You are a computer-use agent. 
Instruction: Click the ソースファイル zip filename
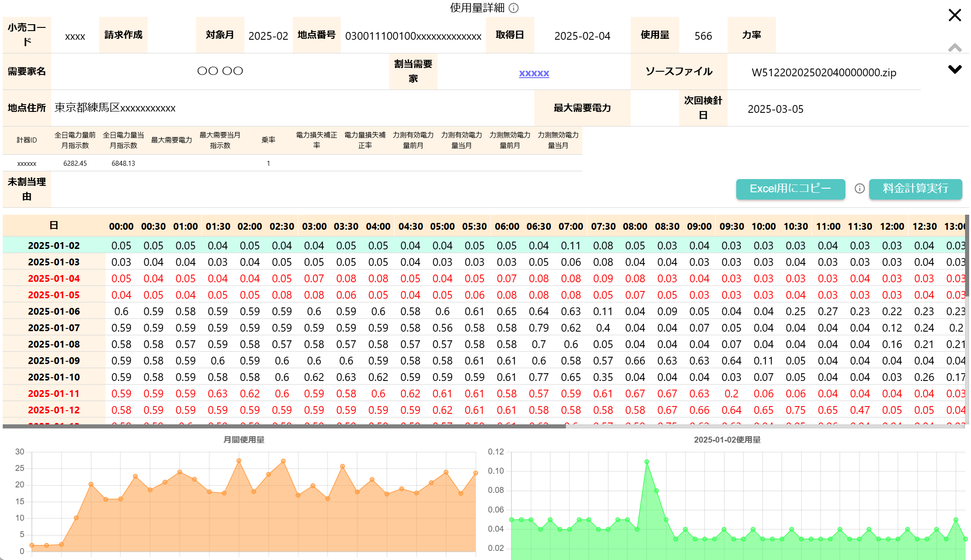click(x=824, y=73)
